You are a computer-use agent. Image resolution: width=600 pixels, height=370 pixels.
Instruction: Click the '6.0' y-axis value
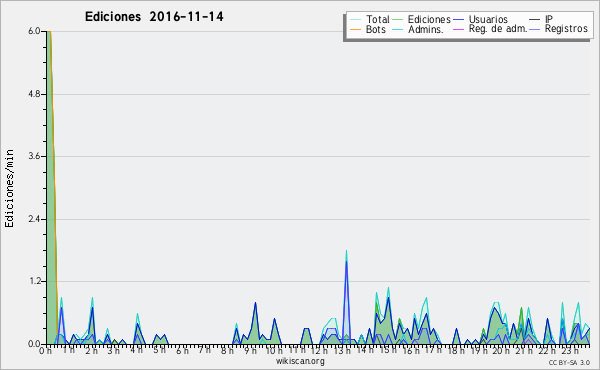(x=34, y=31)
